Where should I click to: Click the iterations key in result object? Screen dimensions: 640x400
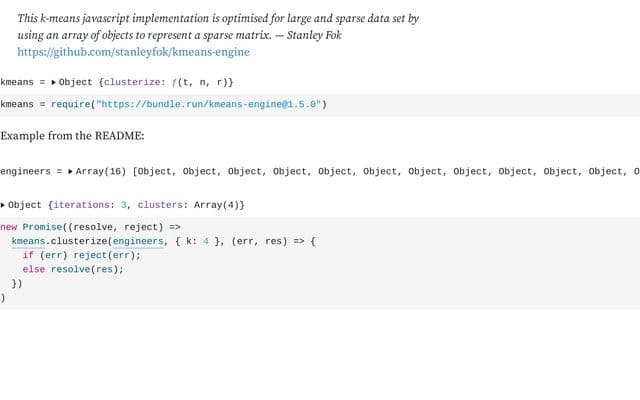[x=81, y=205]
